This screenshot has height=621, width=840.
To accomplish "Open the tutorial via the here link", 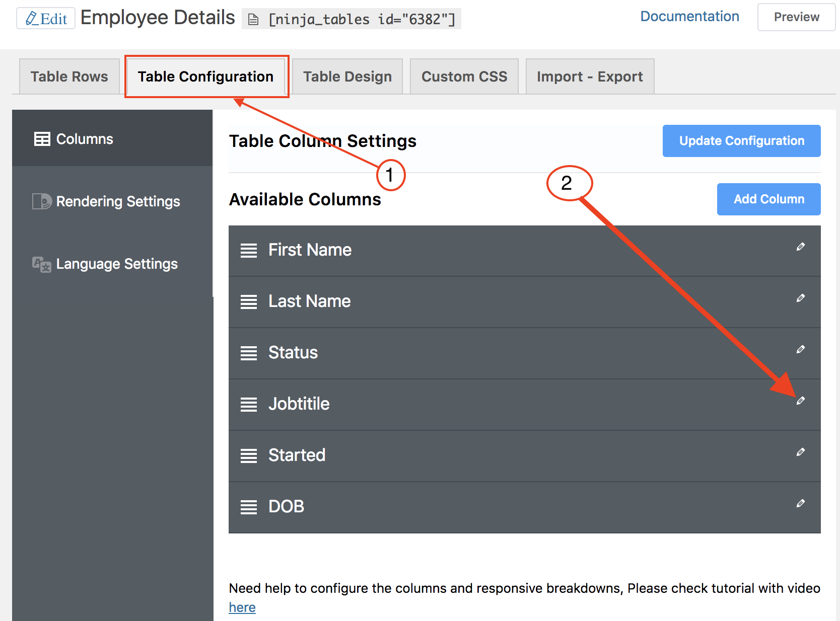I will click(x=242, y=607).
